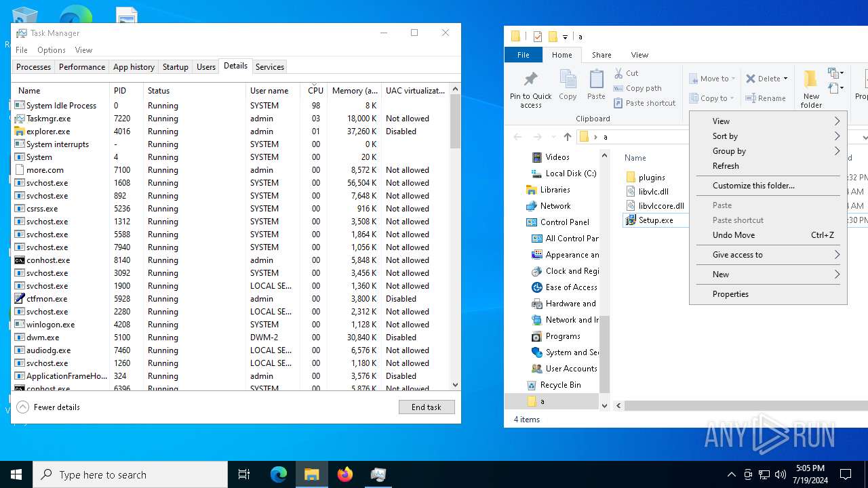Select the more.com process row

pyautogui.click(x=231, y=170)
